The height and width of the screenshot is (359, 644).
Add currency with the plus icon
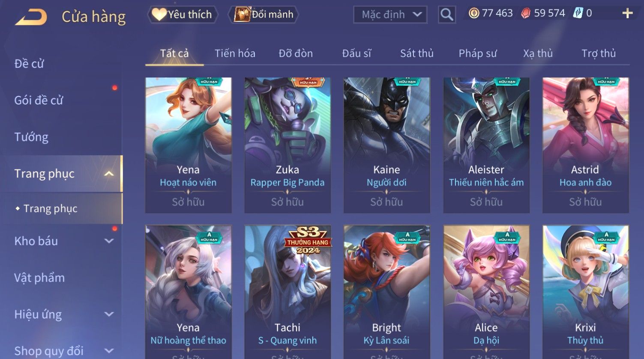coord(627,14)
